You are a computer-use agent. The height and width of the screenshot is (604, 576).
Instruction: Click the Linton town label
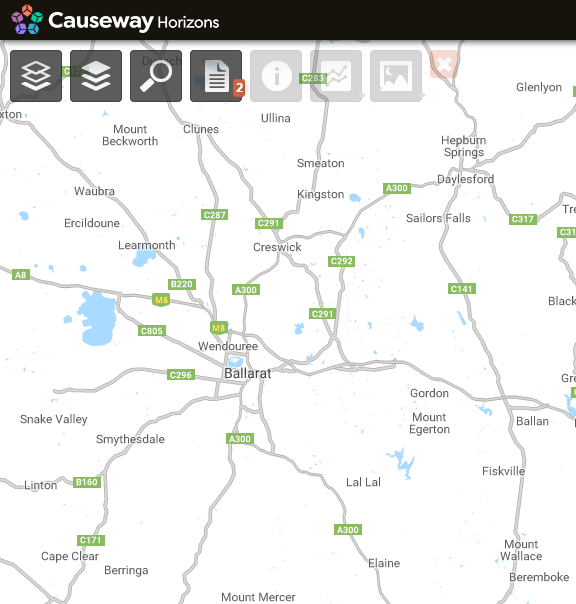click(40, 485)
